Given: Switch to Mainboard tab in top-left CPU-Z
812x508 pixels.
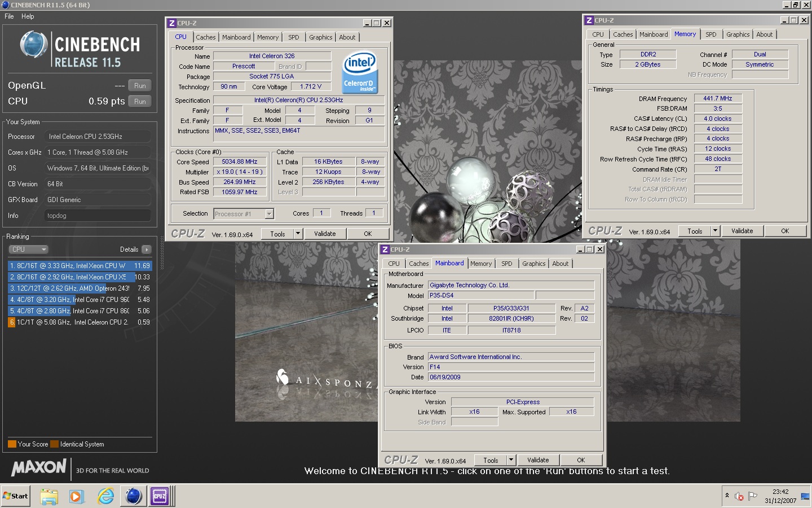Looking at the screenshot, I should (236, 37).
